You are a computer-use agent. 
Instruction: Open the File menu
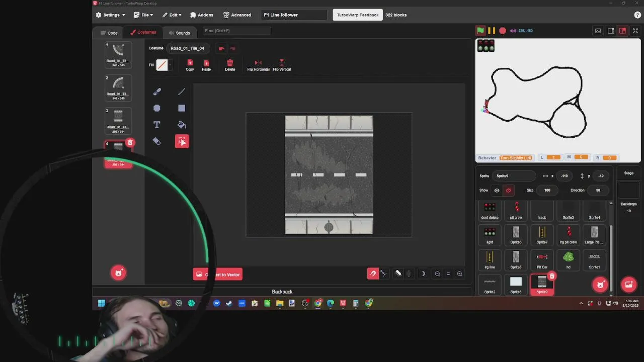point(143,15)
